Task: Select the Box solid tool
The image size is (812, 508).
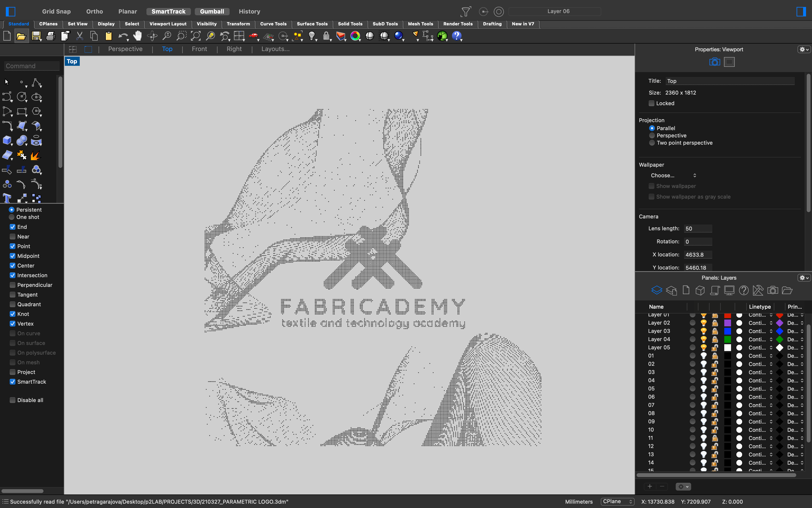Action: (7, 141)
